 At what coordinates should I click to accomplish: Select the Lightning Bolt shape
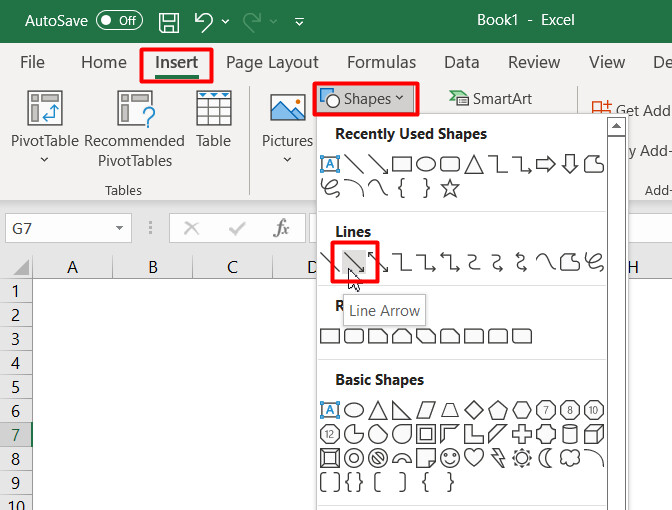tap(498, 458)
